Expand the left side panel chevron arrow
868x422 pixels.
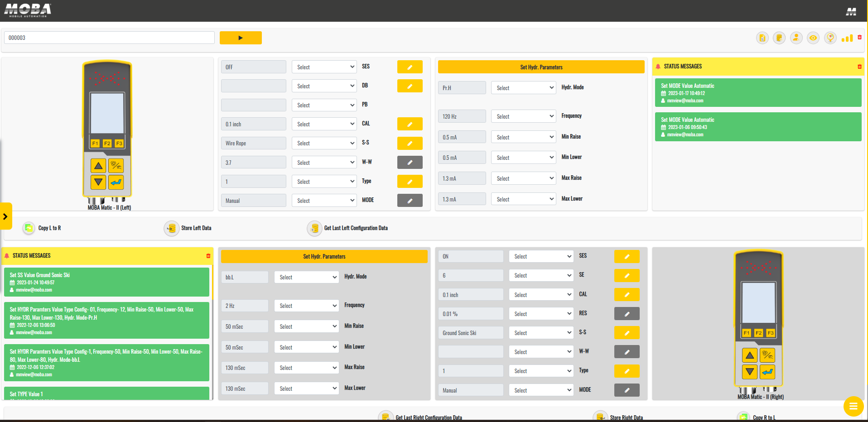[5, 216]
